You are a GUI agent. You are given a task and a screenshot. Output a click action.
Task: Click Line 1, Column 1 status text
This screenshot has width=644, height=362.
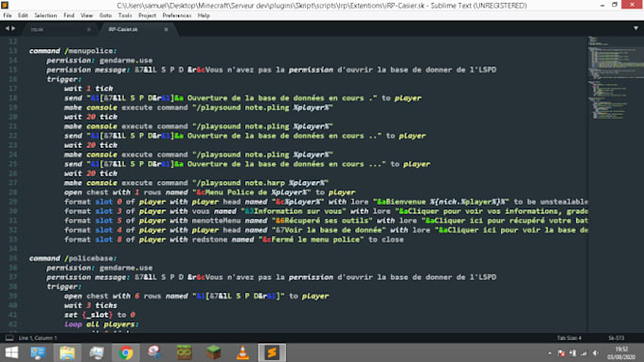point(38,338)
